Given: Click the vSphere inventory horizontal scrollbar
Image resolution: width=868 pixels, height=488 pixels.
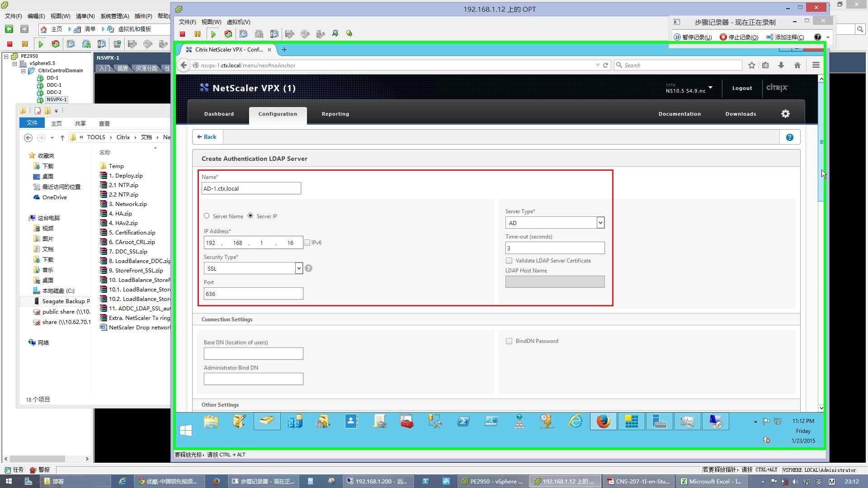Looking at the screenshot, I should click(38, 459).
